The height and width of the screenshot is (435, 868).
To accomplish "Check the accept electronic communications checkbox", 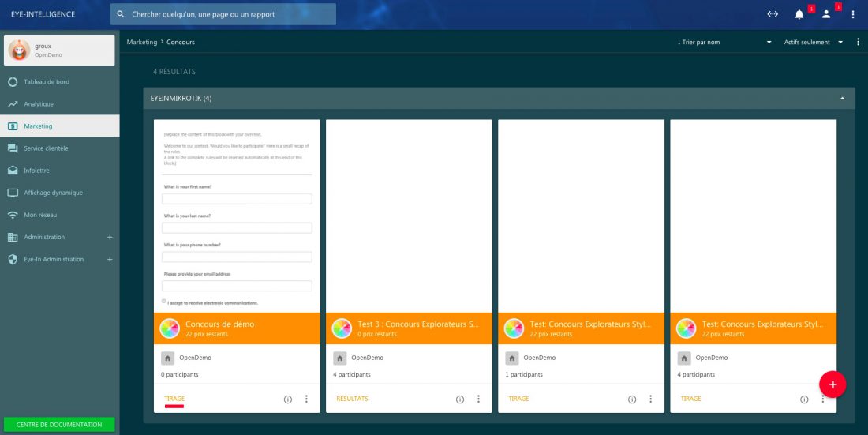I will (164, 302).
